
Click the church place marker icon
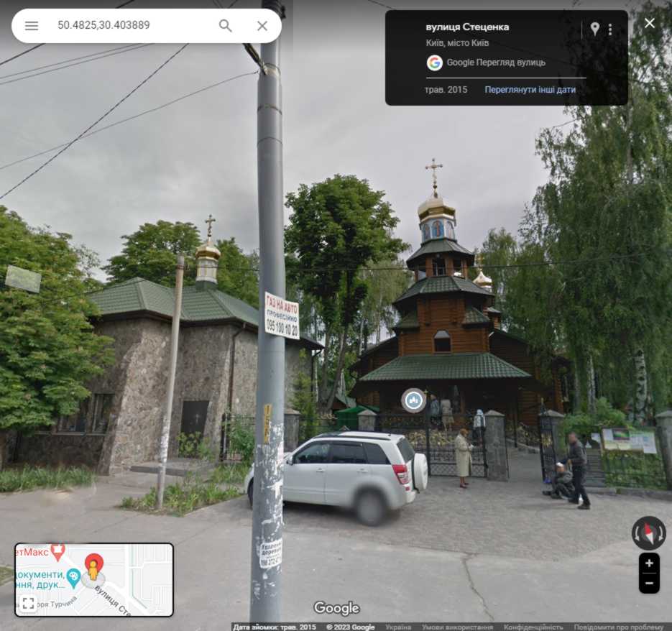tap(413, 400)
